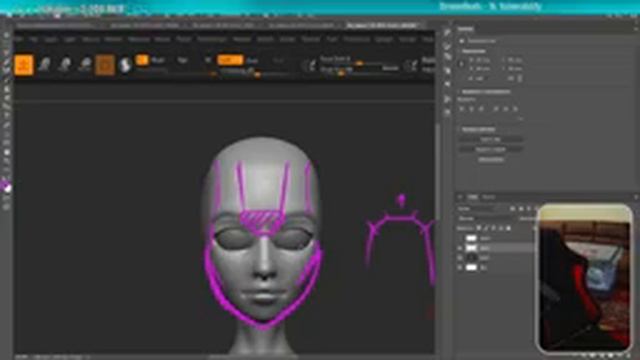The height and width of the screenshot is (360, 640).
Task: Select the Rotate gizmo icon in ZBrush
Action: click(x=85, y=64)
